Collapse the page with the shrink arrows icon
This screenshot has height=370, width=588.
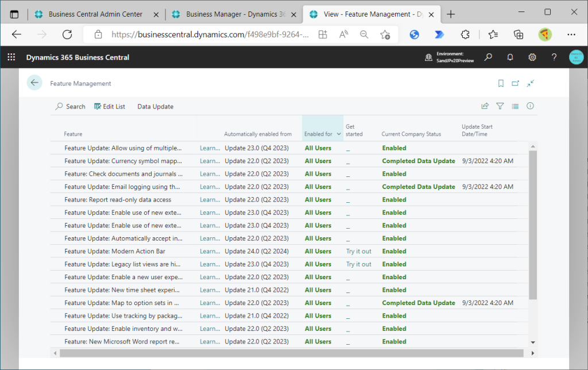[x=530, y=83]
